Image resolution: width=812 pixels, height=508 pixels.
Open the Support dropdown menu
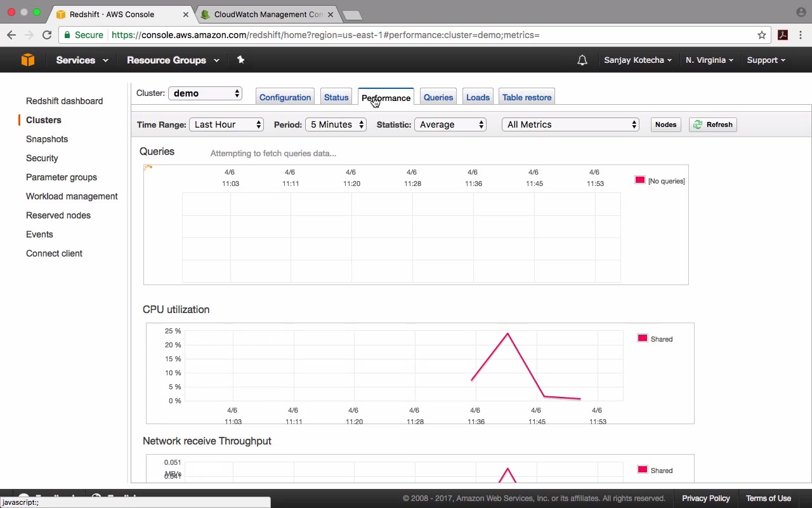[x=766, y=60]
